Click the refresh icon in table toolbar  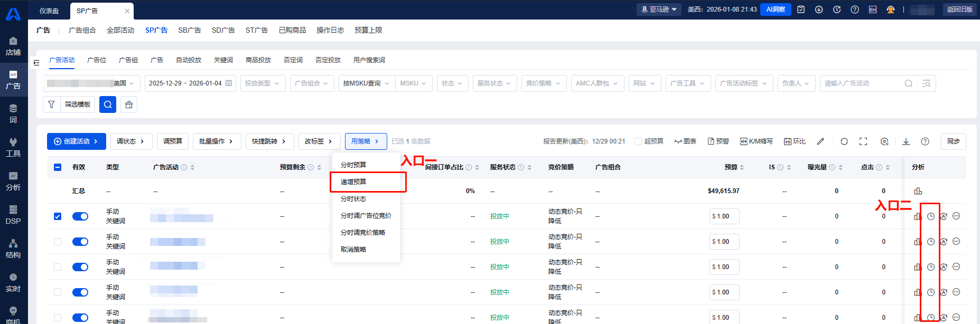coord(844,141)
